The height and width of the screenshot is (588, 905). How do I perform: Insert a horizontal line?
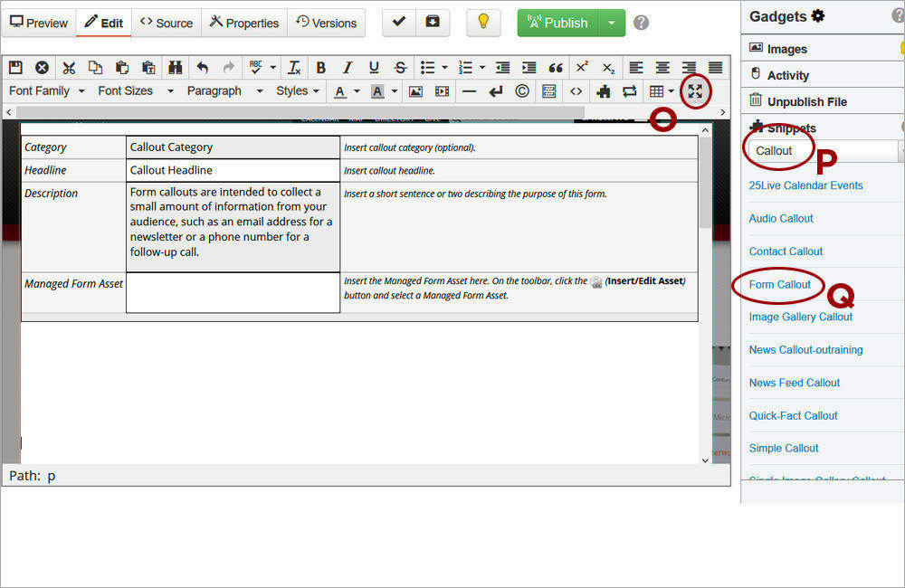point(468,90)
